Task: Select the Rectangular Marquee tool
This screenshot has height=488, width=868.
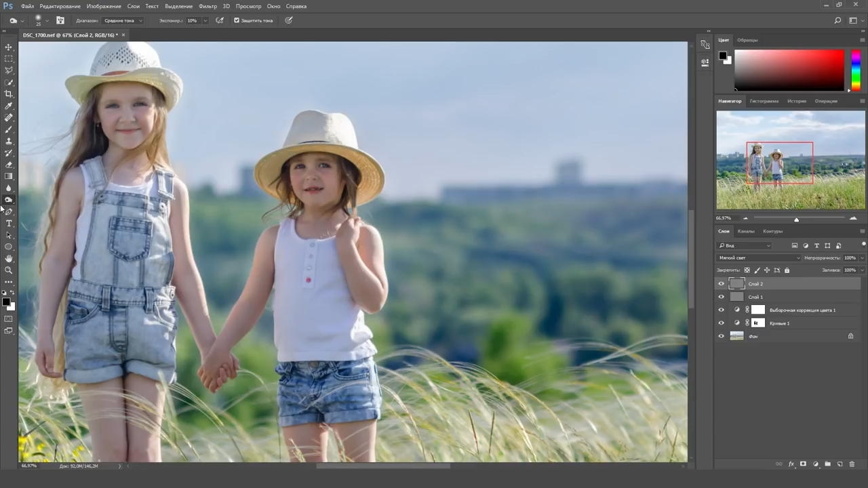Action: [x=9, y=59]
